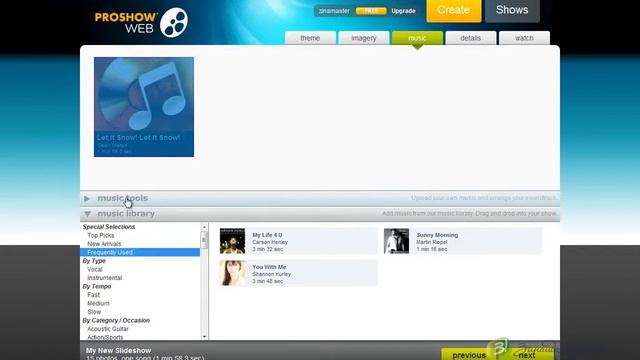640x360 pixels.
Task: Expand the music tools section arrow
Action: (x=87, y=198)
